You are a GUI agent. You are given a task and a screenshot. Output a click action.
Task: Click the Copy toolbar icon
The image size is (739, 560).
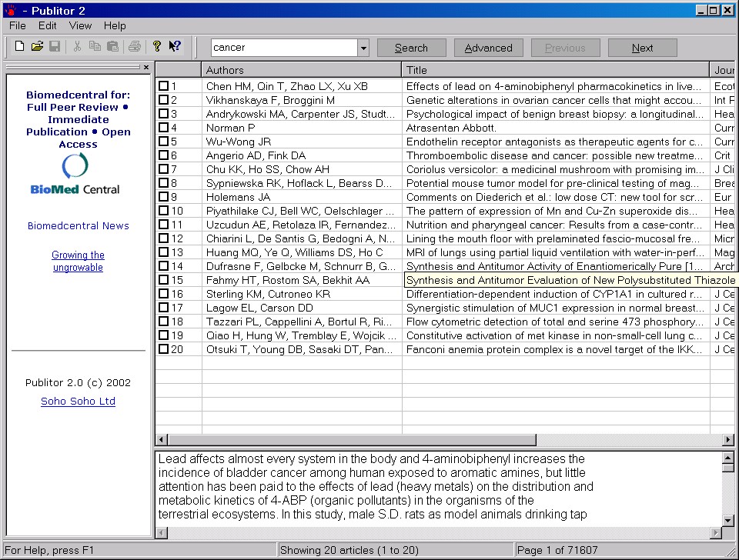(x=95, y=46)
